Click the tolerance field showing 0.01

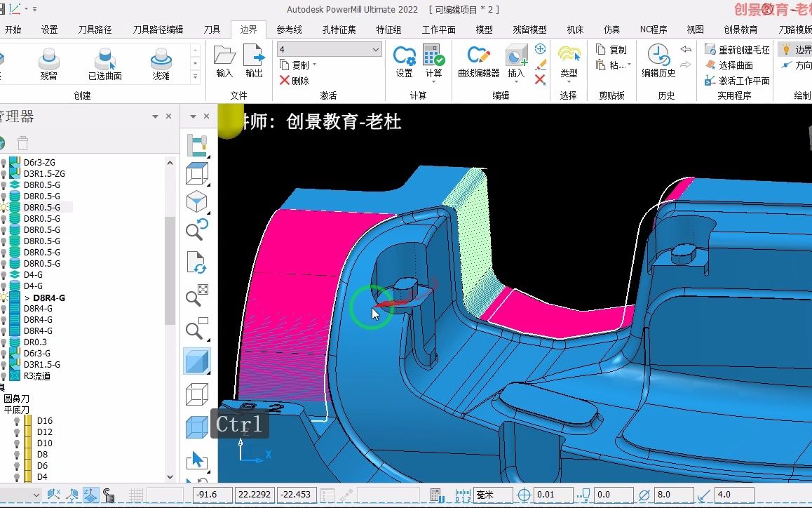tap(553, 495)
